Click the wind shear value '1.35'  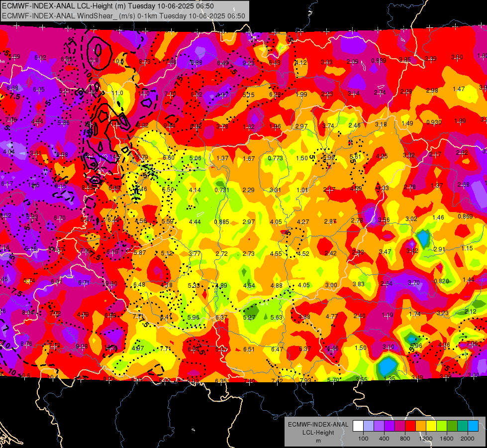tap(390, 378)
